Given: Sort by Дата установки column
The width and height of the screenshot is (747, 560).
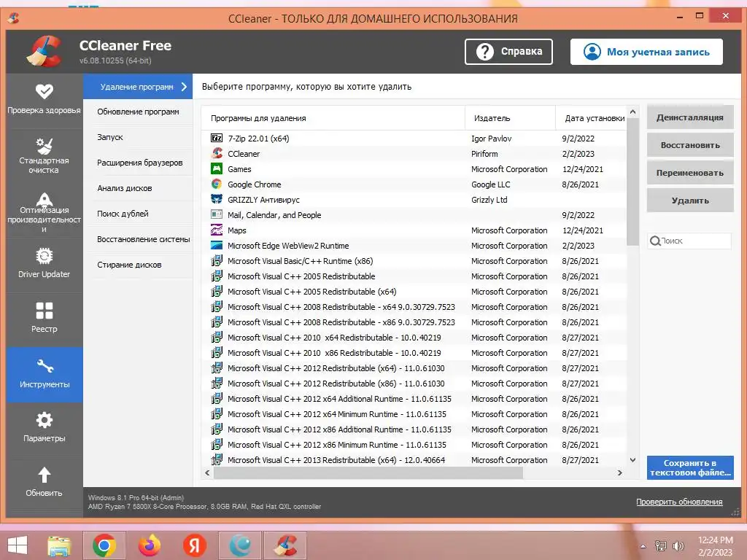Looking at the screenshot, I should pos(591,118).
